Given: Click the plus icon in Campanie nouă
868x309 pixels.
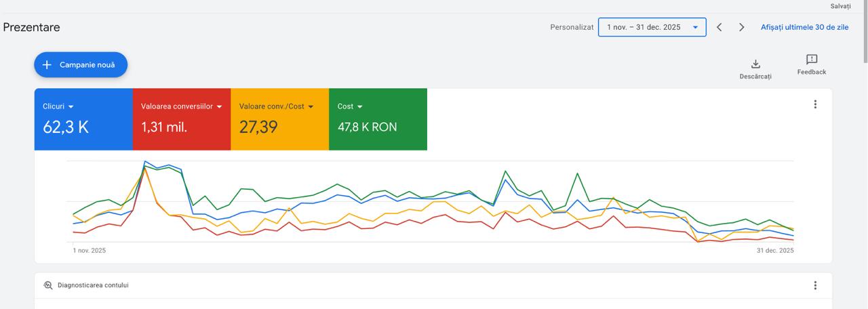Looking at the screenshot, I should point(47,65).
